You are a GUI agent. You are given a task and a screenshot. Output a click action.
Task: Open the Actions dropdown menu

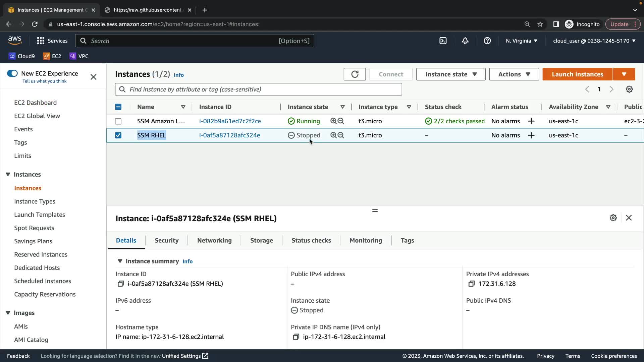[514, 74]
